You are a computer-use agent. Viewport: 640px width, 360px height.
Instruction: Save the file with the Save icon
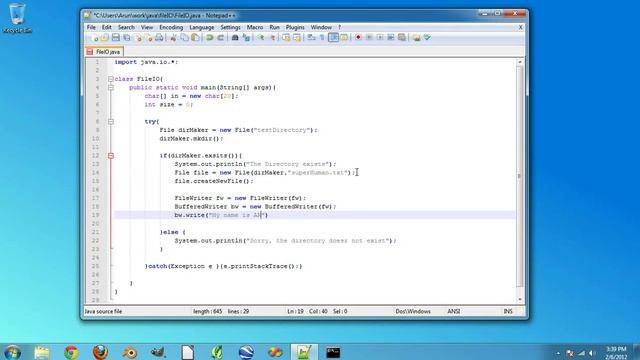pyautogui.click(x=116, y=38)
